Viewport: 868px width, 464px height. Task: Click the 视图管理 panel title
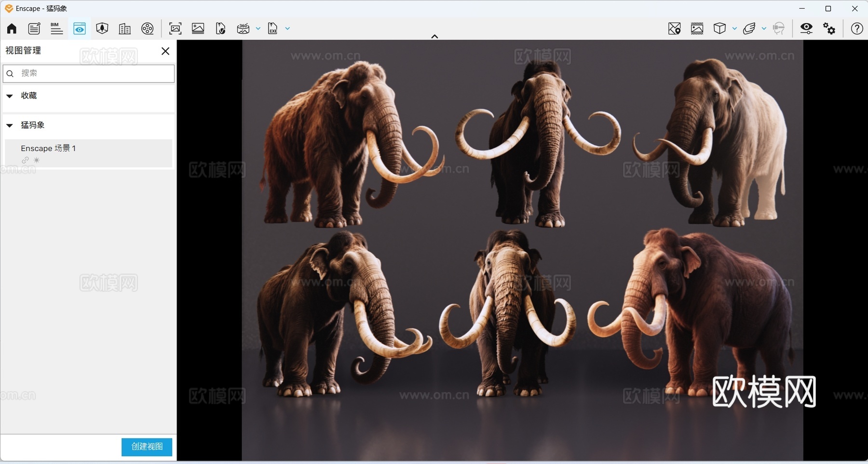click(x=23, y=51)
